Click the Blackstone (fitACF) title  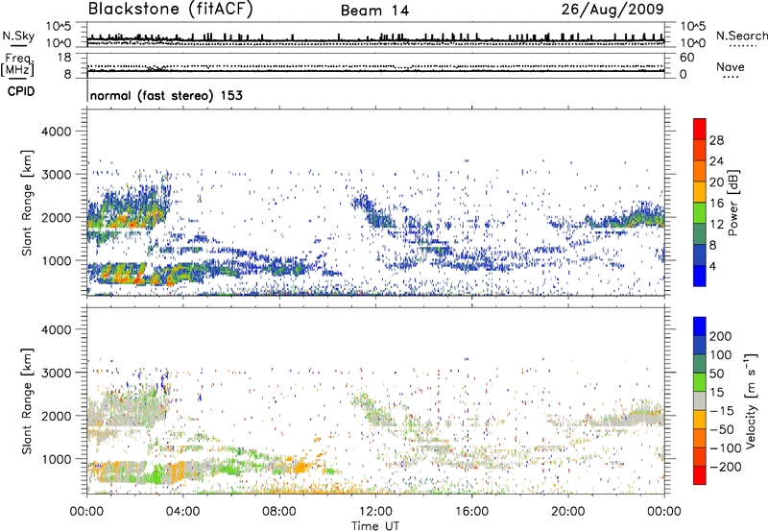(171, 10)
